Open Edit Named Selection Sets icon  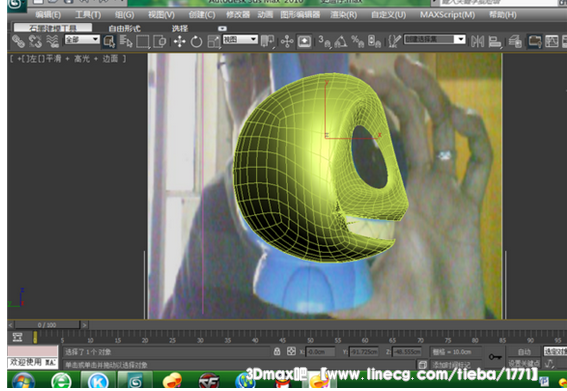click(394, 42)
